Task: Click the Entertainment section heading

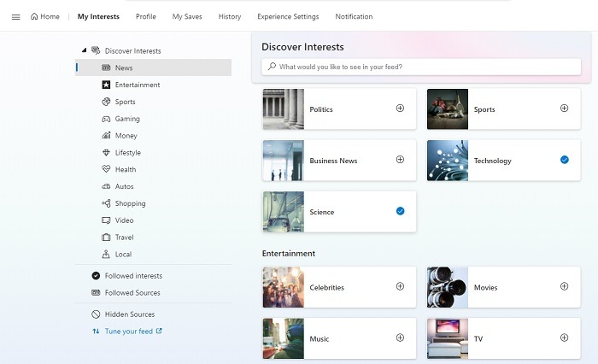Action: 289,254
